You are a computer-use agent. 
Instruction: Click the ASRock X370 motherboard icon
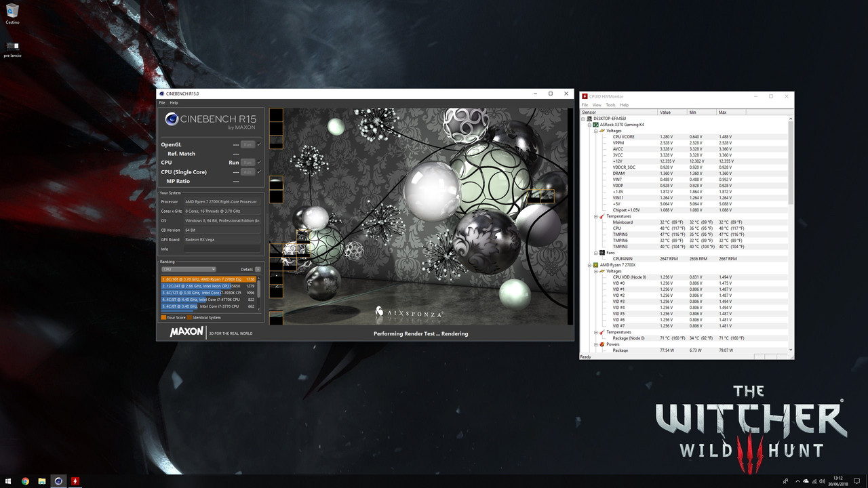tap(595, 125)
